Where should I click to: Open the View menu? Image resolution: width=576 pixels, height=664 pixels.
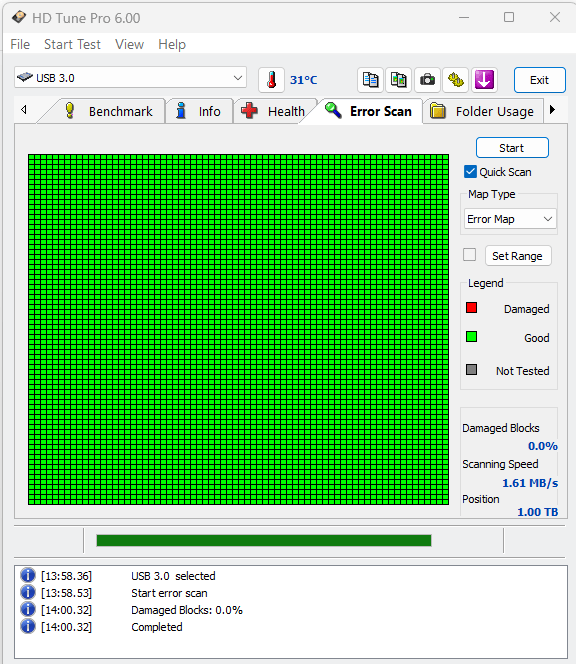point(130,44)
